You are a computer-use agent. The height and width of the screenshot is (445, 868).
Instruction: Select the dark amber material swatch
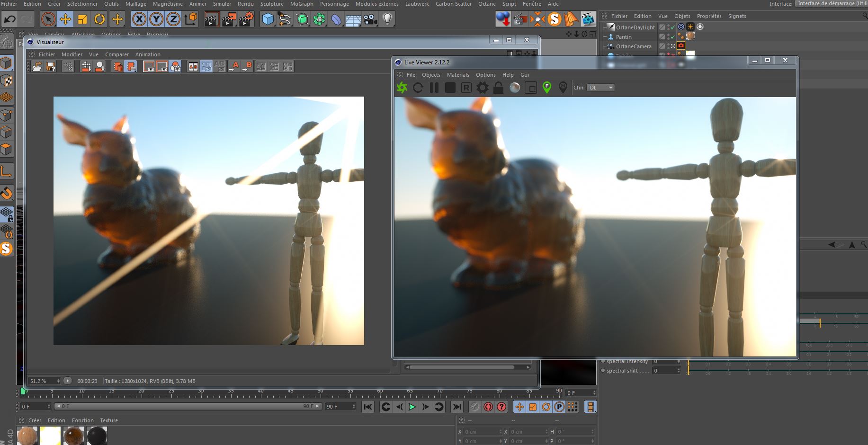point(74,436)
